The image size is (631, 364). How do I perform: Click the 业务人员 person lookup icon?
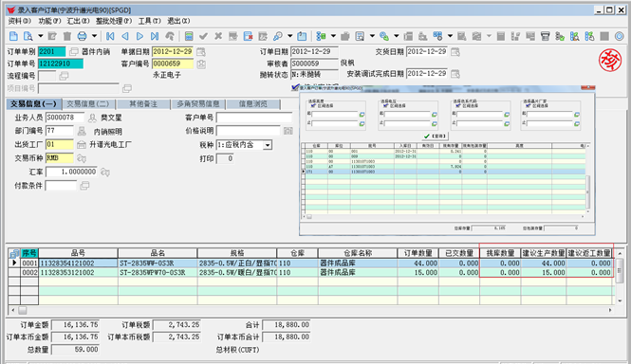(x=92, y=118)
